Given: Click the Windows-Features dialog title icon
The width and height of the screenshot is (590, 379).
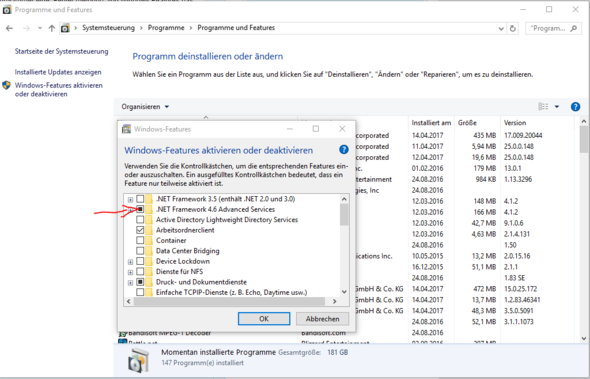Looking at the screenshot, I should click(x=127, y=129).
